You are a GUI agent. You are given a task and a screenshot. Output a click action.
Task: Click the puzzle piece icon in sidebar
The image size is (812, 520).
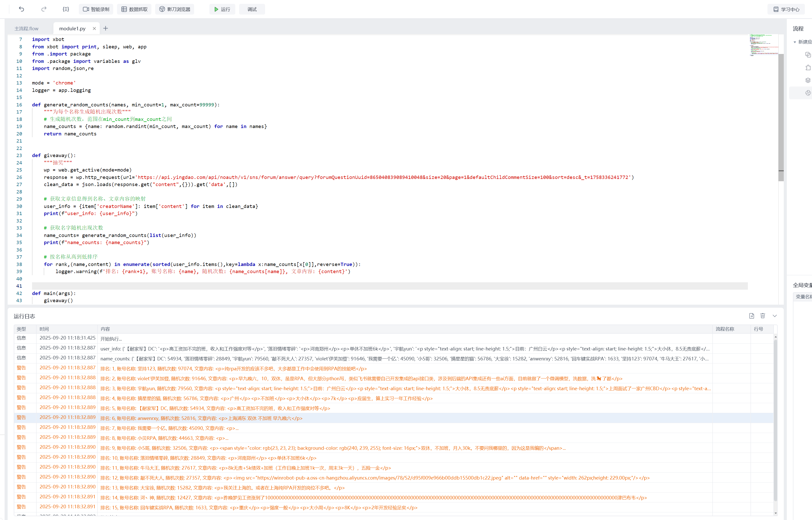[x=808, y=67]
